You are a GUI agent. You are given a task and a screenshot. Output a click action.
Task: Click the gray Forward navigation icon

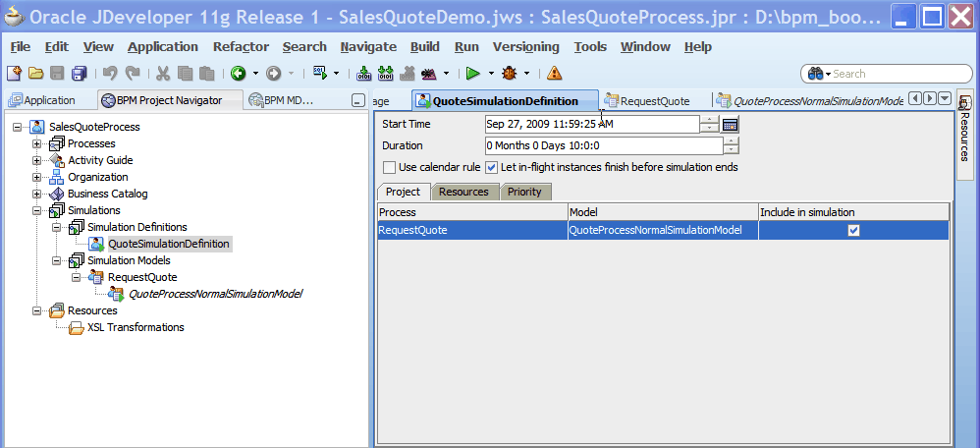tap(273, 74)
